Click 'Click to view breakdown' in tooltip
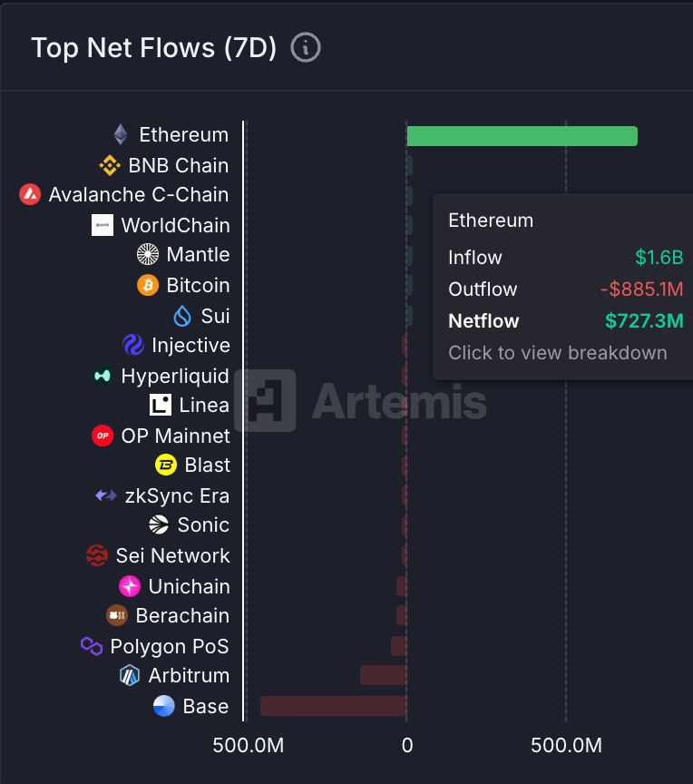Viewport: 693px width, 784px height. tap(558, 352)
